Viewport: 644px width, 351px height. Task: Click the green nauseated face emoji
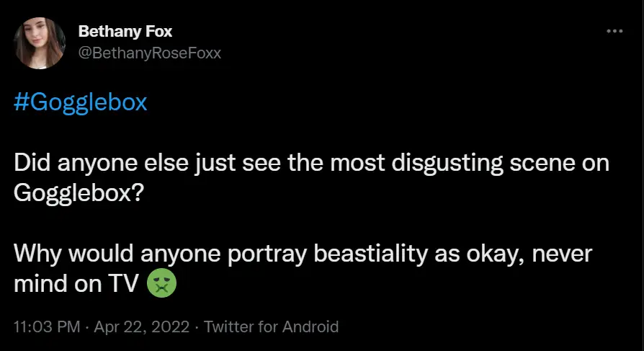click(161, 283)
